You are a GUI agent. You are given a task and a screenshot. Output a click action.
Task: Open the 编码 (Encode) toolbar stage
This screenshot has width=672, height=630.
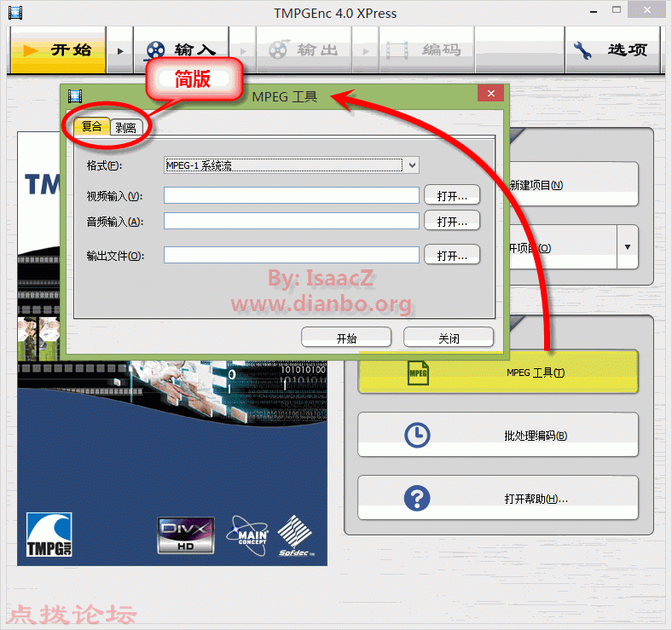click(426, 49)
